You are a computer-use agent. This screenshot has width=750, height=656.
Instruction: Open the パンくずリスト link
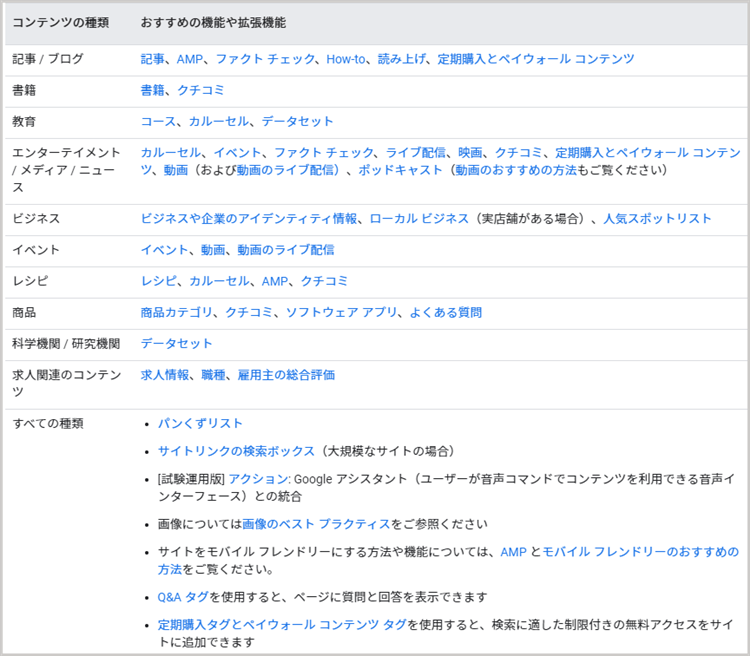200,423
